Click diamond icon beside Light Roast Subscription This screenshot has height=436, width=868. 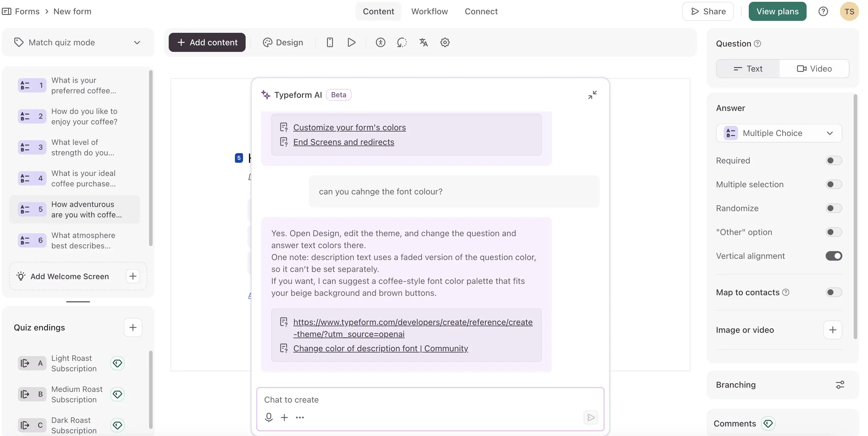click(117, 363)
